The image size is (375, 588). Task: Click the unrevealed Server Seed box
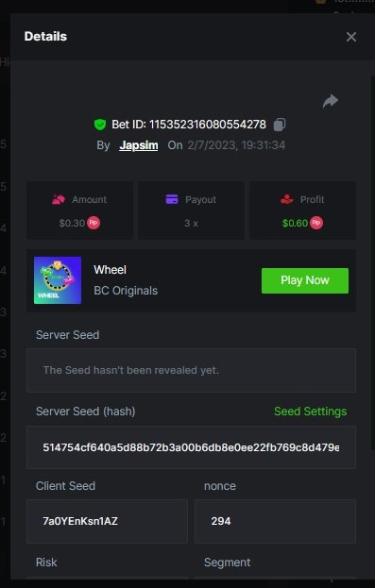(191, 371)
